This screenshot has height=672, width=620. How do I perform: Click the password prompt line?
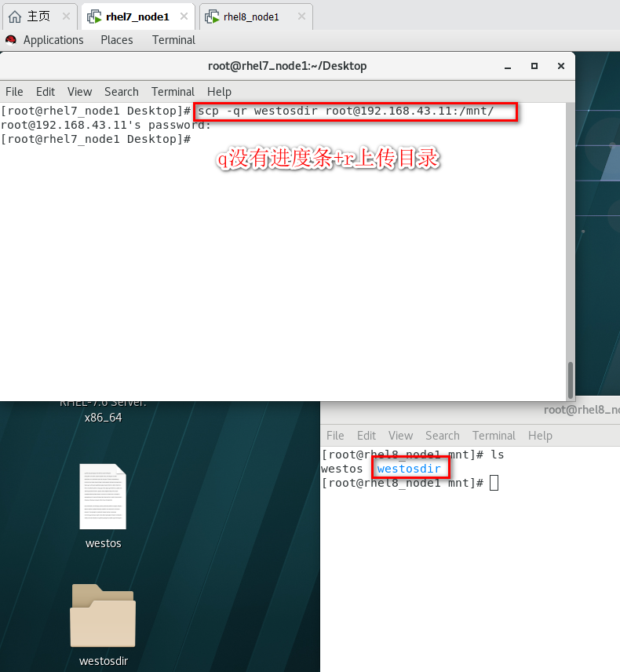[x=106, y=125]
